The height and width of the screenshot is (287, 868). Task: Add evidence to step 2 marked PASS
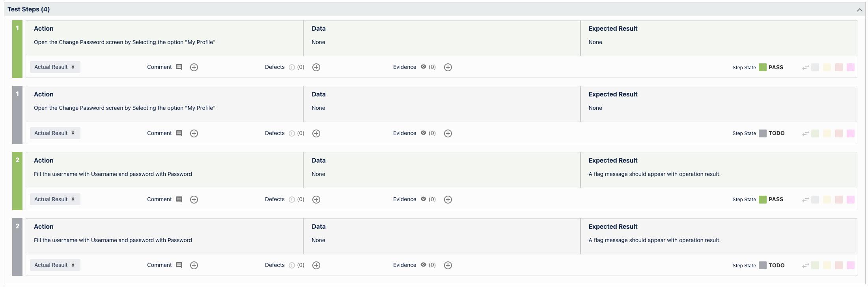coord(448,200)
